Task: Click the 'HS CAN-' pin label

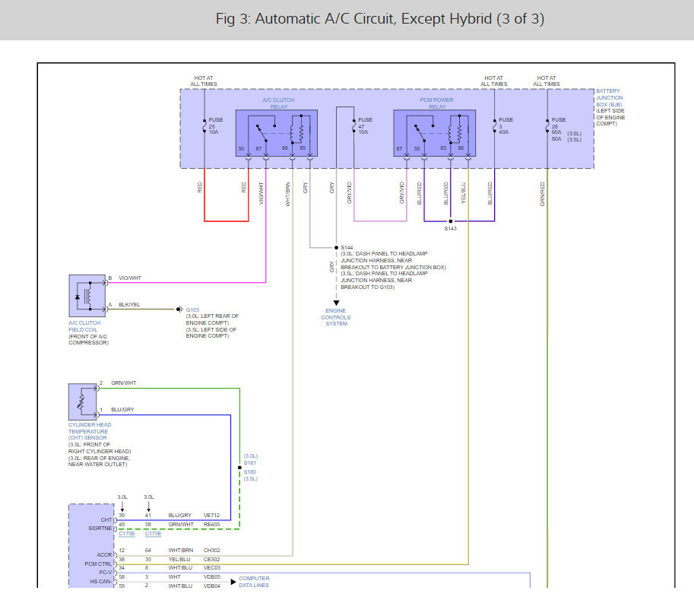Action: pos(101,582)
